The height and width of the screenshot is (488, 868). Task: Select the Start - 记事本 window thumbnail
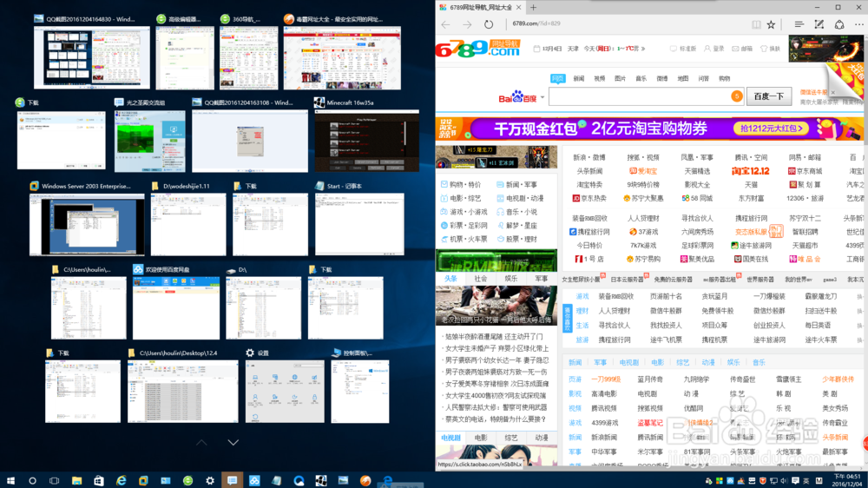point(359,224)
